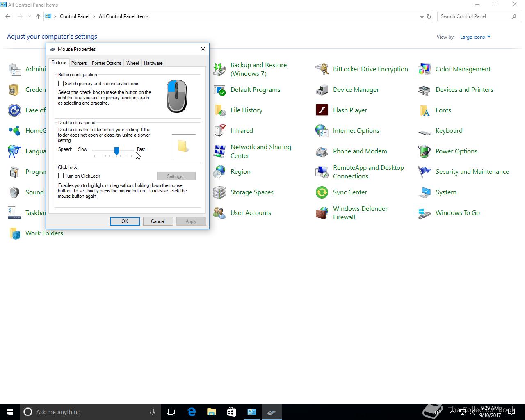Refresh the Control Panel address bar
The height and width of the screenshot is (420, 525).
click(x=429, y=17)
